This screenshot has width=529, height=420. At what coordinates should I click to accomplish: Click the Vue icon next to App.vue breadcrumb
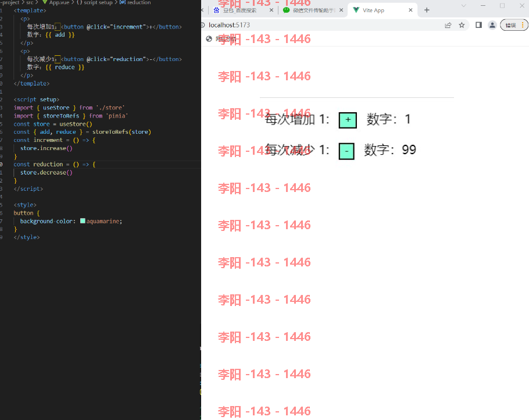45,2
